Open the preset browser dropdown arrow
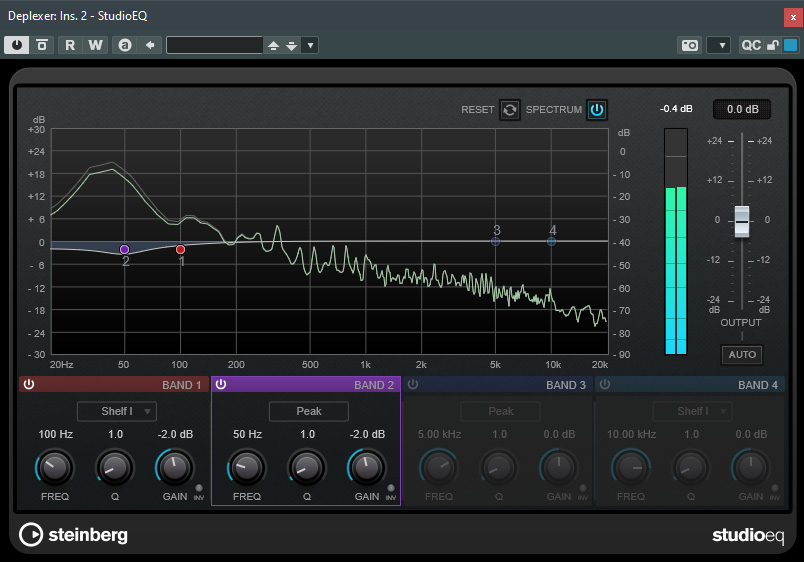The height and width of the screenshot is (562, 804). pos(310,45)
